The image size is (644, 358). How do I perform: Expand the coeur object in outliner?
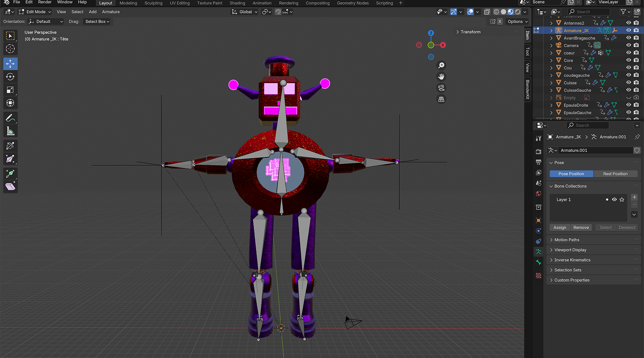(551, 53)
